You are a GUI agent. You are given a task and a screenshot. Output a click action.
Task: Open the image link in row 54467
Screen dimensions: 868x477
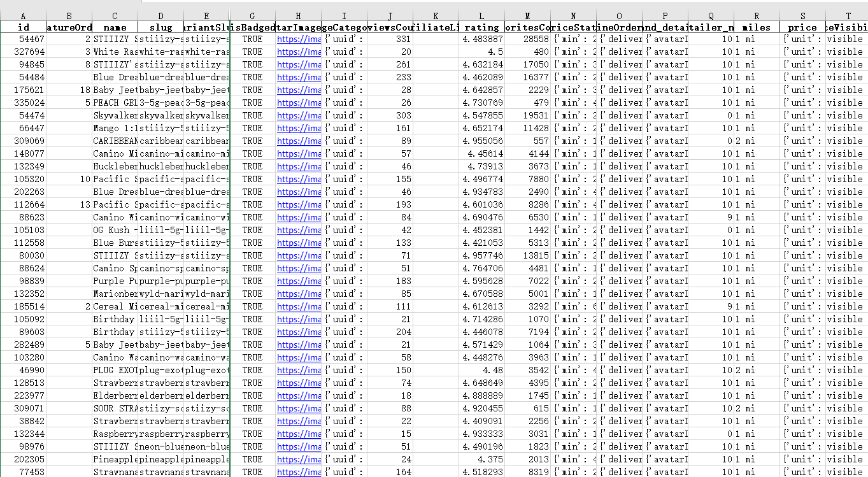[299, 39]
